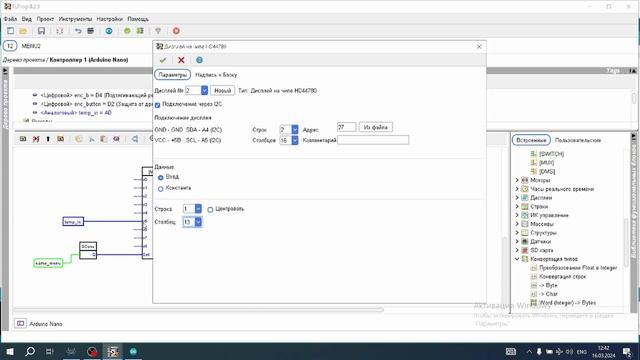Viewport: 640px width, 360px height.
Task: Click the Адрес input field
Action: (x=346, y=127)
